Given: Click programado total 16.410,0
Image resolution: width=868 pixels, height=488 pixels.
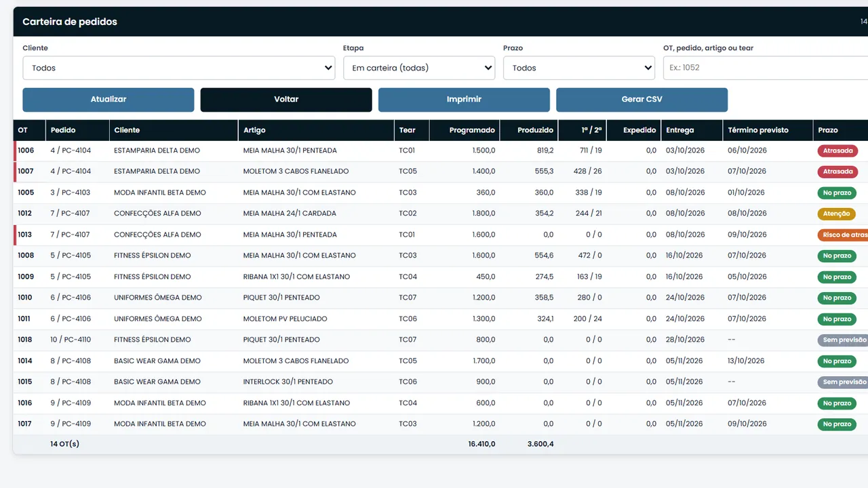Looking at the screenshot, I should point(481,444).
